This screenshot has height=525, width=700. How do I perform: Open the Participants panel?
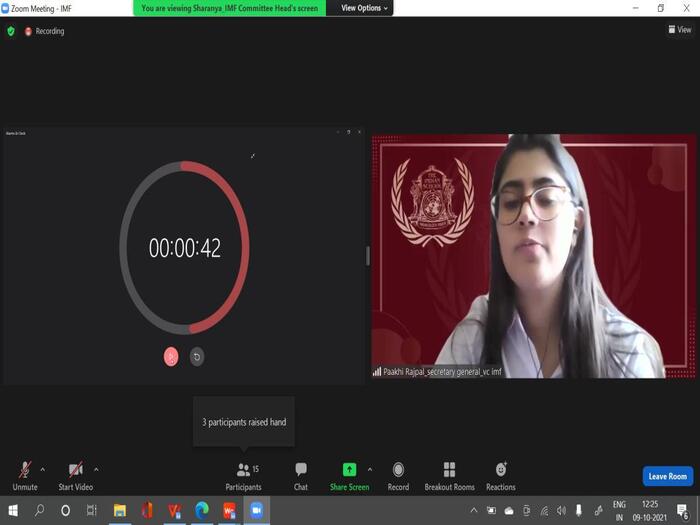tap(244, 476)
